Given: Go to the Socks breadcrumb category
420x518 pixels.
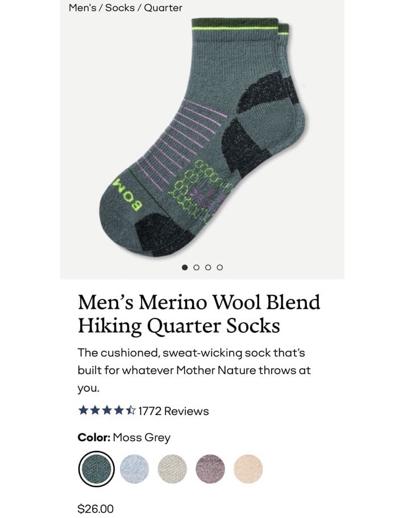Looking at the screenshot, I should [x=120, y=8].
